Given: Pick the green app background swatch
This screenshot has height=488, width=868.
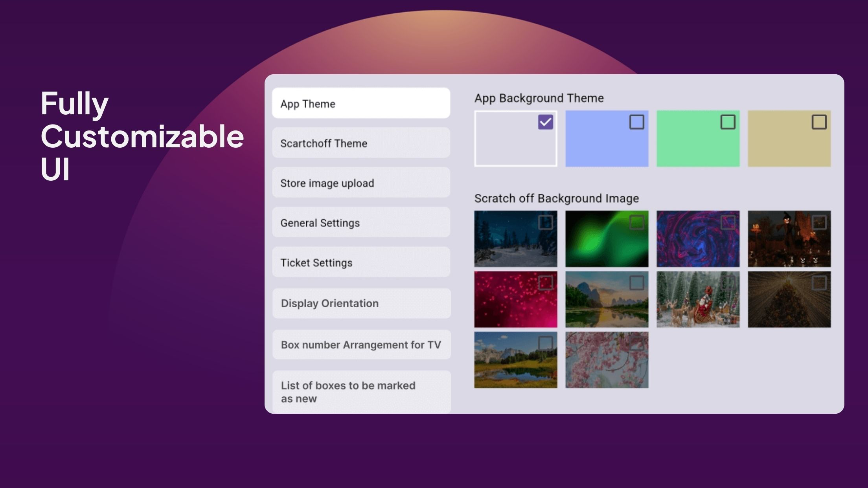Looking at the screenshot, I should point(698,138).
